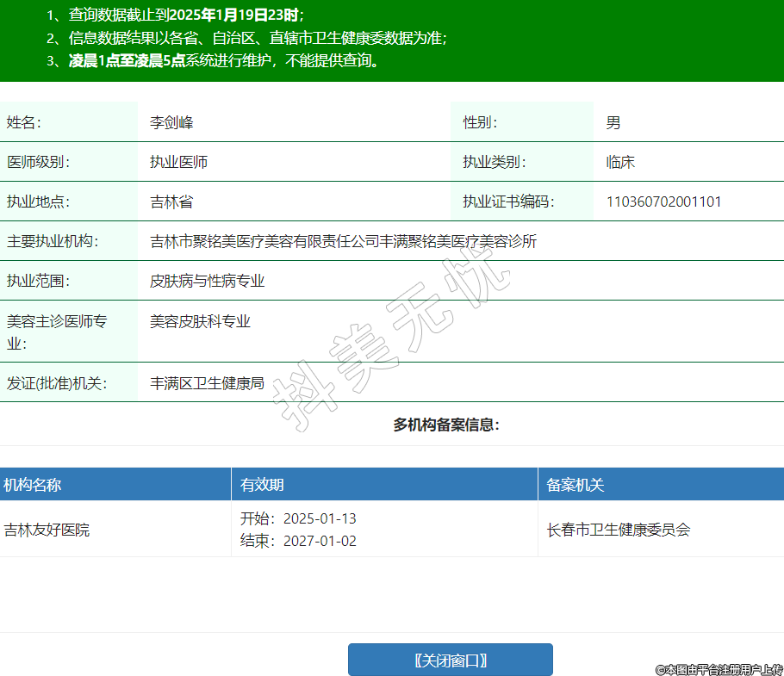Click the 多机构备案信息 heading
Viewport: 784px width, 676px height.
click(446, 425)
